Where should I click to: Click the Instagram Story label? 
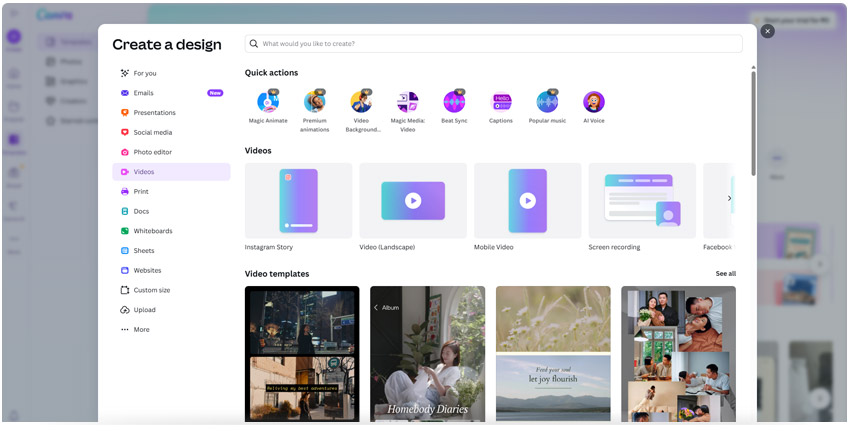269,247
